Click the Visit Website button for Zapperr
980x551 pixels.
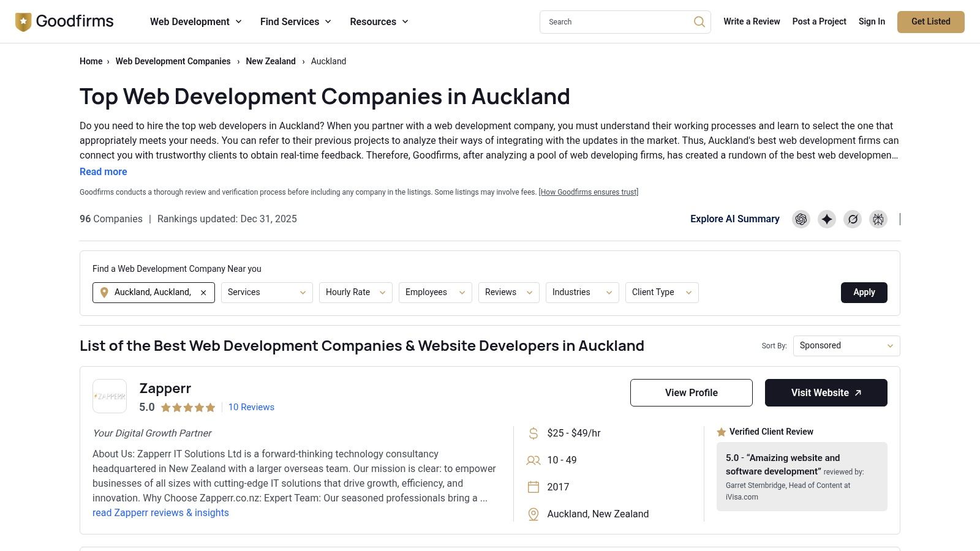coord(826,393)
